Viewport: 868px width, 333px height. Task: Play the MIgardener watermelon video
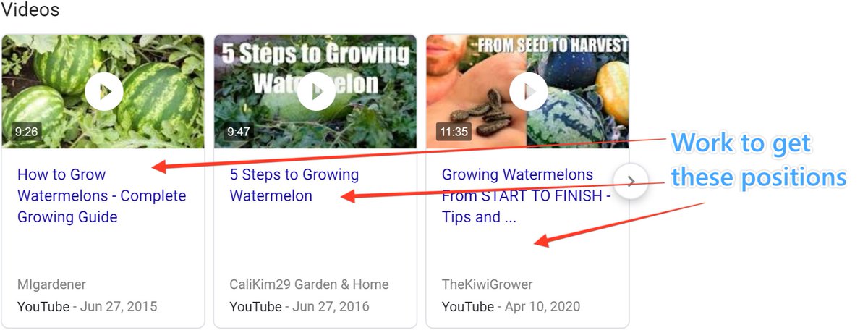[103, 91]
